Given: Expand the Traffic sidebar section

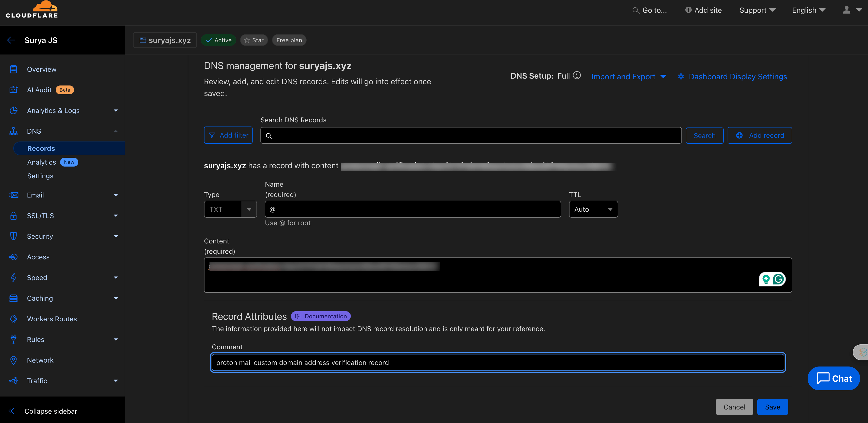Looking at the screenshot, I should point(116,381).
